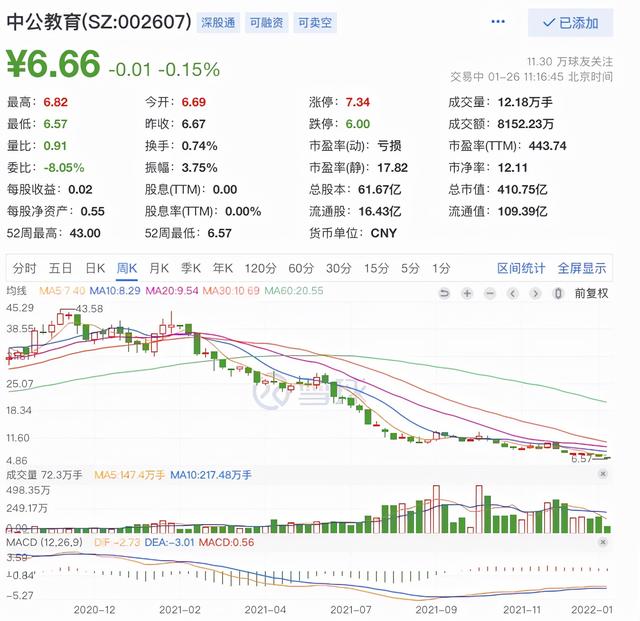The height and width of the screenshot is (621, 640).
Task: Click the 深股通 tag
Action: click(218, 22)
